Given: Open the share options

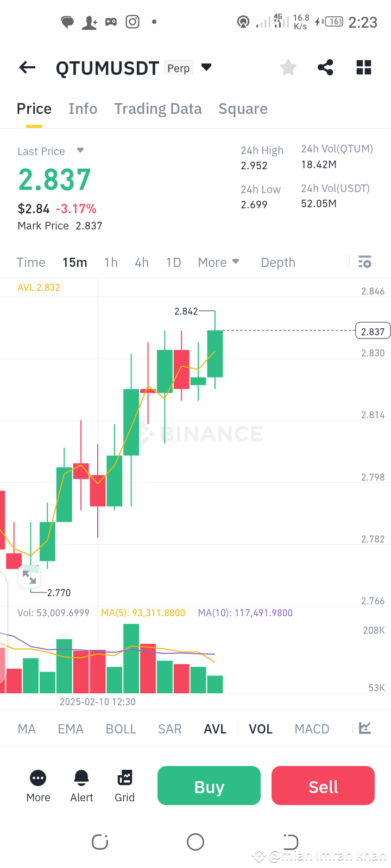Looking at the screenshot, I should coord(325,67).
